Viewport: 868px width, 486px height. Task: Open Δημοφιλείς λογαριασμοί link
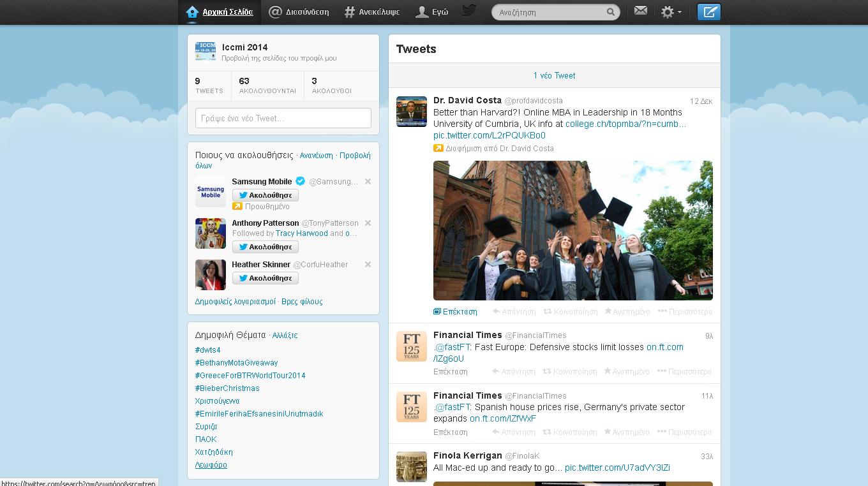click(x=236, y=302)
